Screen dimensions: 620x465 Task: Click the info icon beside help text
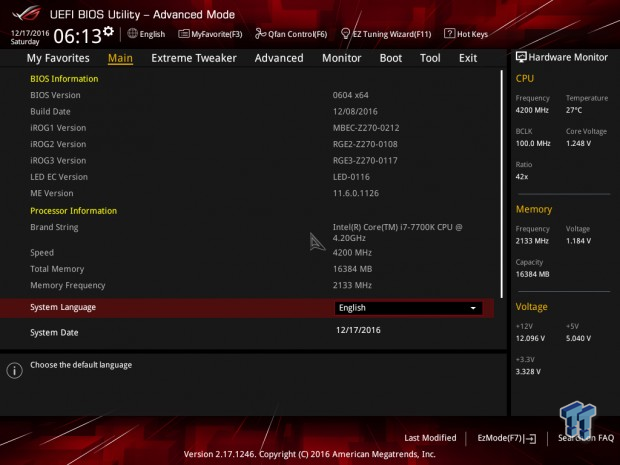[x=15, y=370]
